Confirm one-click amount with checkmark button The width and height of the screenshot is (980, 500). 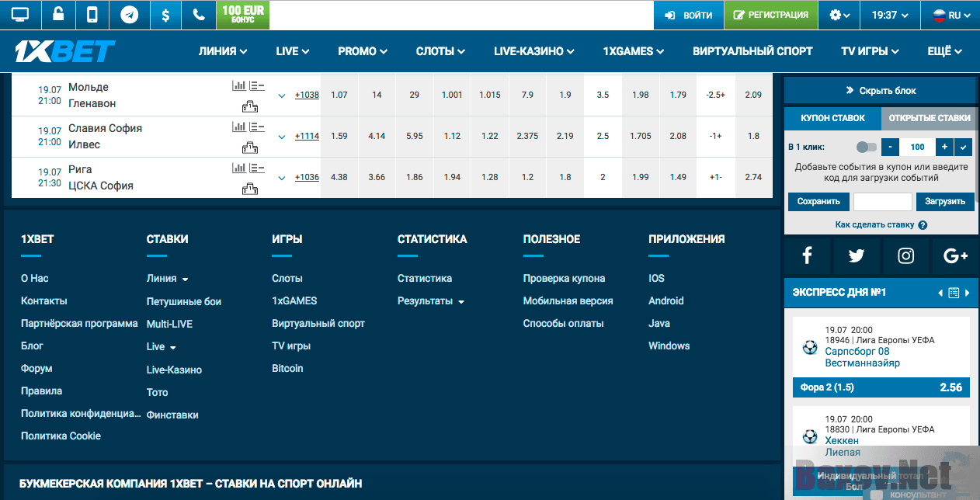[x=964, y=147]
